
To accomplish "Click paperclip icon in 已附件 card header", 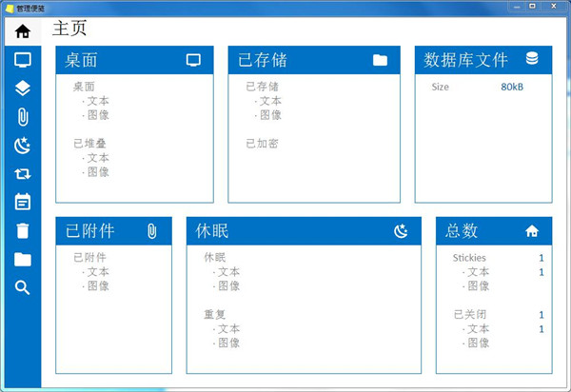I will click(152, 231).
